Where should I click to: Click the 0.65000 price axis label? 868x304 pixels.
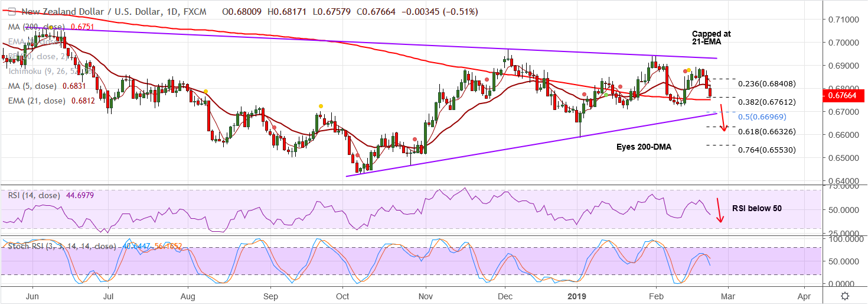click(x=844, y=158)
